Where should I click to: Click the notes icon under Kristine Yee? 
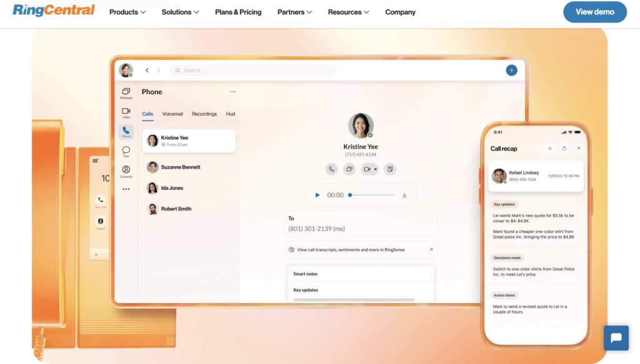pos(390,169)
